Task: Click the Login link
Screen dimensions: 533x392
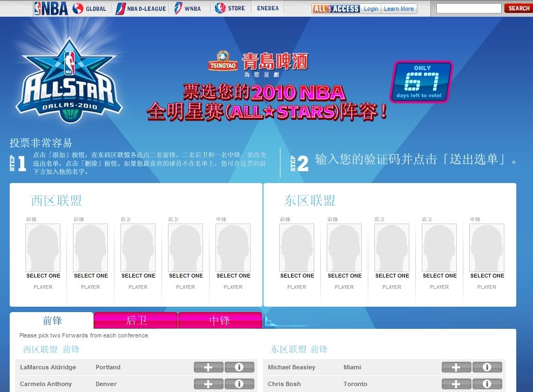Action: 371,9
